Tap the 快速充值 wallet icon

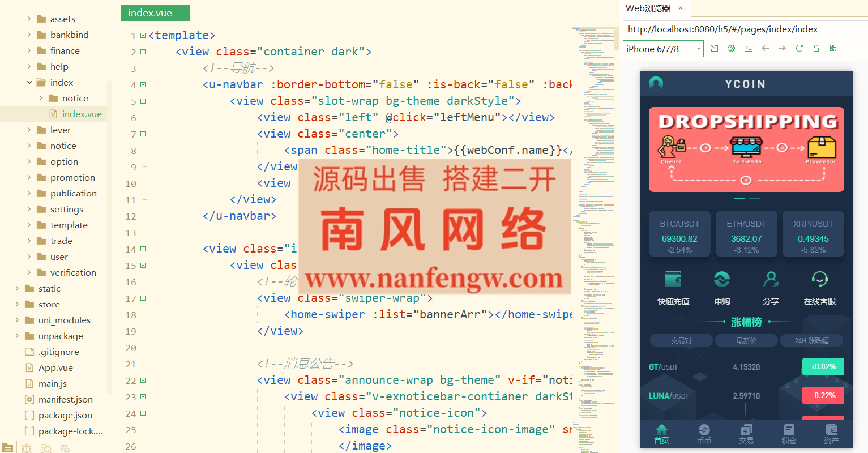pyautogui.click(x=673, y=279)
